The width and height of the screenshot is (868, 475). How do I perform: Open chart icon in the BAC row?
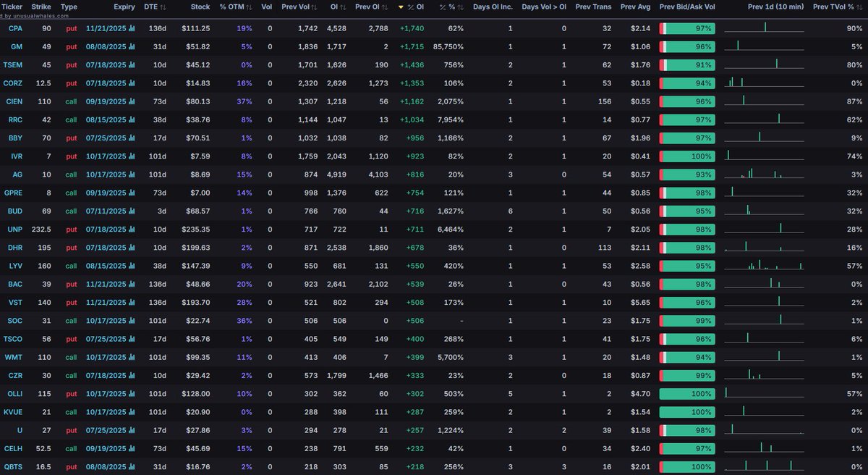(132, 284)
